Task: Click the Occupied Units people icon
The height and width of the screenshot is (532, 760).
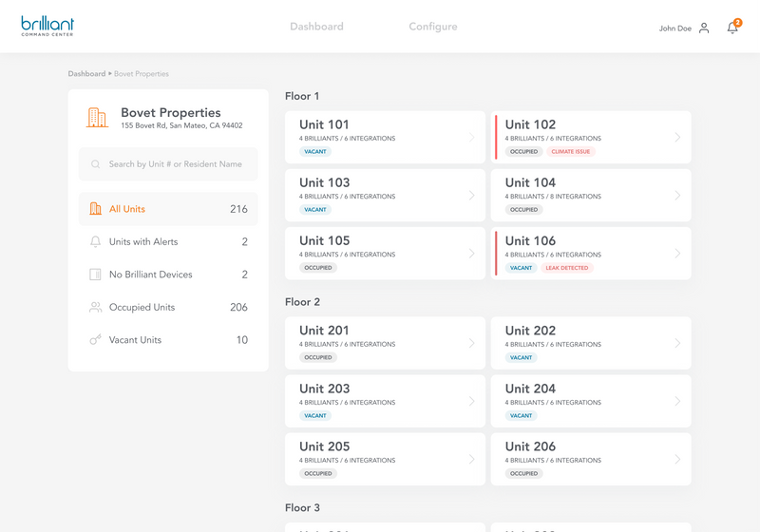Action: (x=95, y=308)
